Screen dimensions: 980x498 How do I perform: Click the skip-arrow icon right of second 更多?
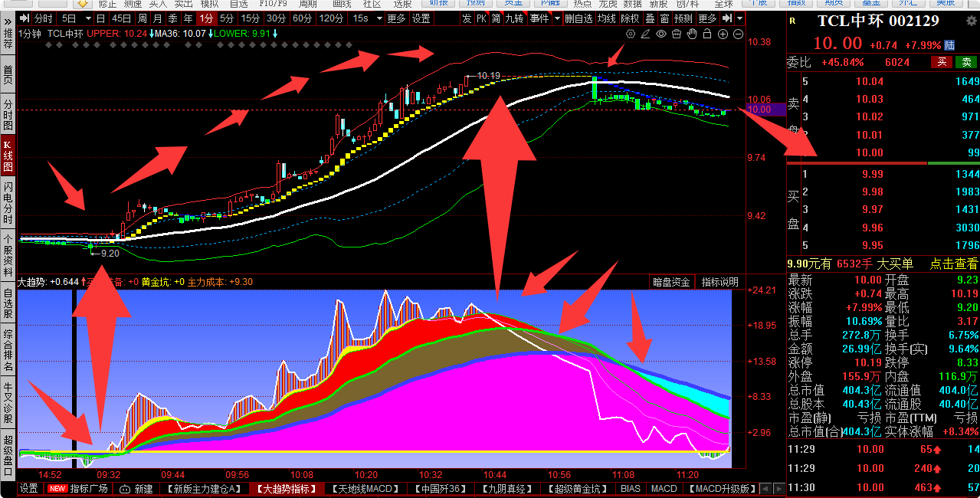click(x=727, y=18)
